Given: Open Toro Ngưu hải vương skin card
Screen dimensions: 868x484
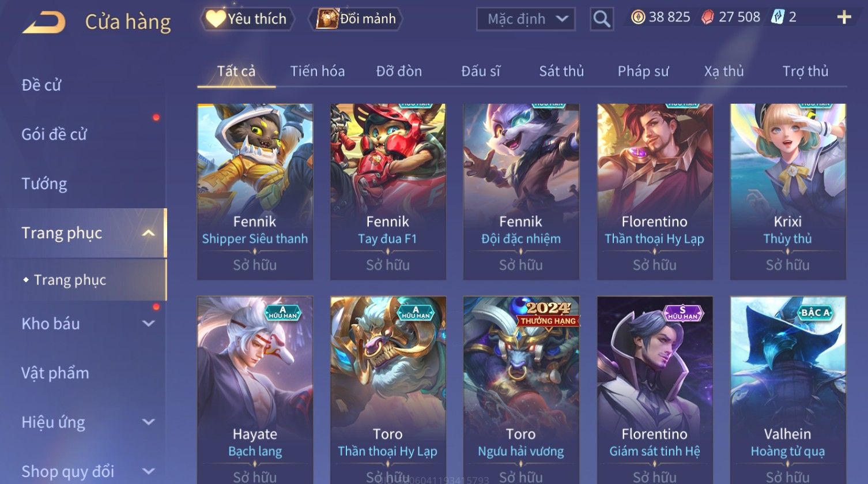Looking at the screenshot, I should click(x=521, y=390).
